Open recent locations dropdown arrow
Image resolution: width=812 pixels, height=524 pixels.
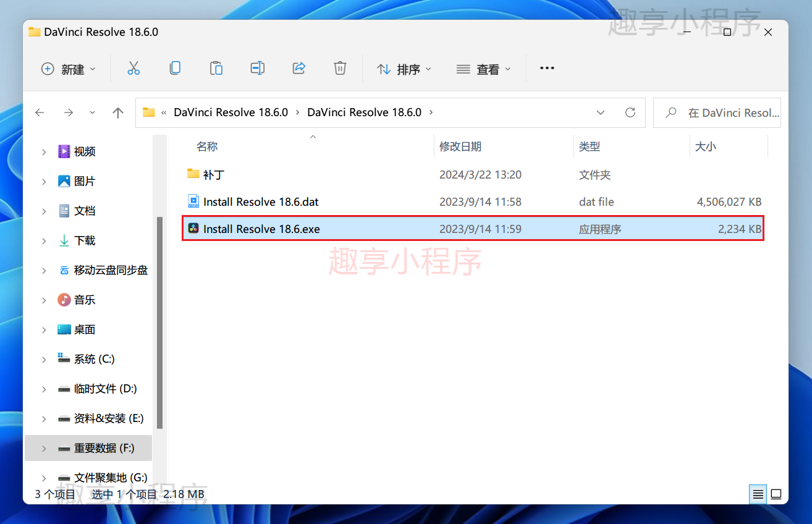tap(93, 112)
